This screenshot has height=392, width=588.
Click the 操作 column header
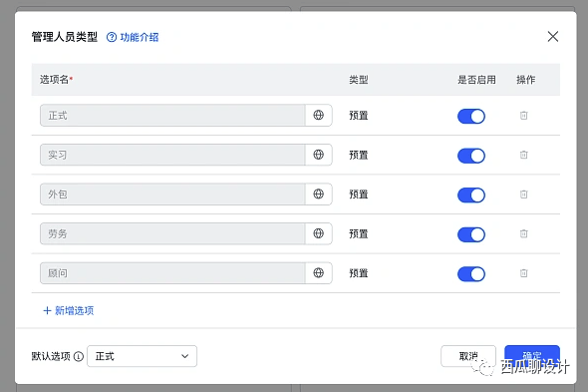coord(526,80)
